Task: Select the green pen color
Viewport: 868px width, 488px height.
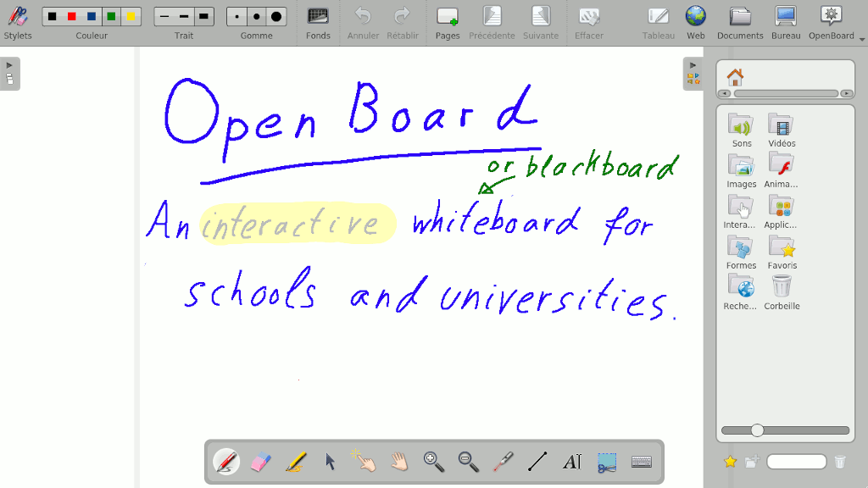Action: click(x=111, y=17)
